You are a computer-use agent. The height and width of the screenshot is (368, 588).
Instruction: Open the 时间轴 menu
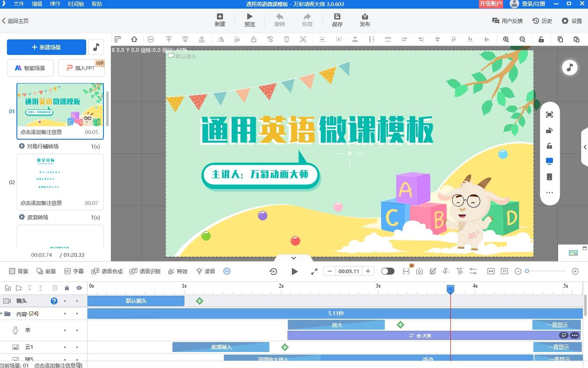pos(76,4)
